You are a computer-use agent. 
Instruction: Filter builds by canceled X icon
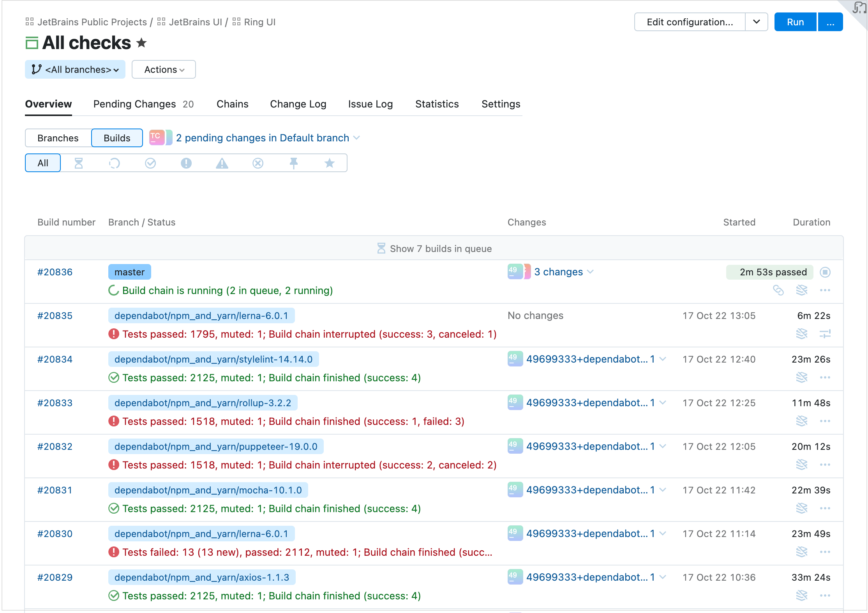[258, 163]
